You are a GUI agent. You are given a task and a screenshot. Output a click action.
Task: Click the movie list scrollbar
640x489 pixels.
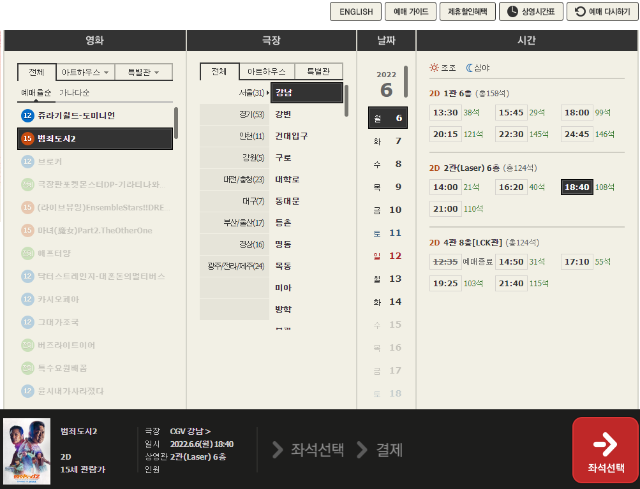(176, 123)
